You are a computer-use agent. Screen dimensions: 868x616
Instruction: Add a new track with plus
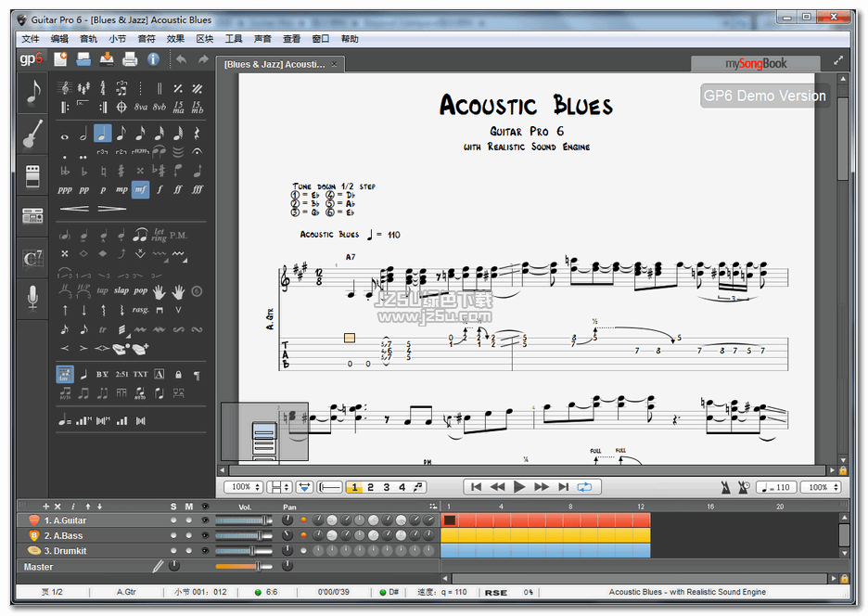click(46, 507)
